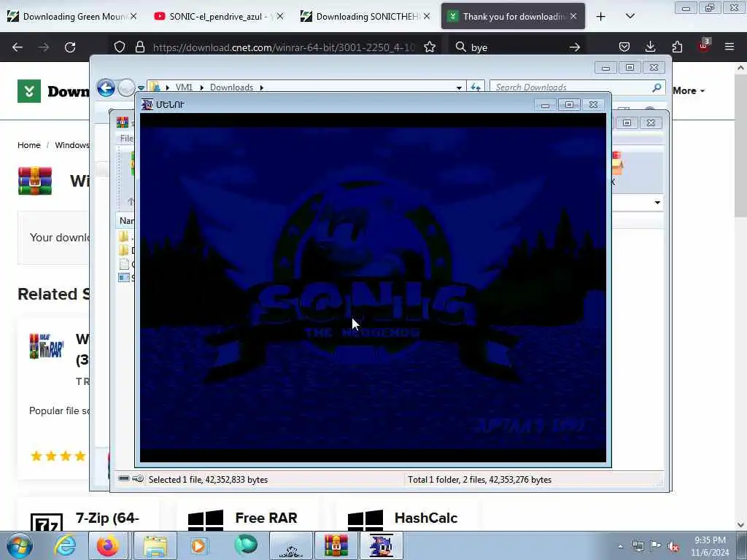Switch to WinRAR on the taskbar

[336, 545]
